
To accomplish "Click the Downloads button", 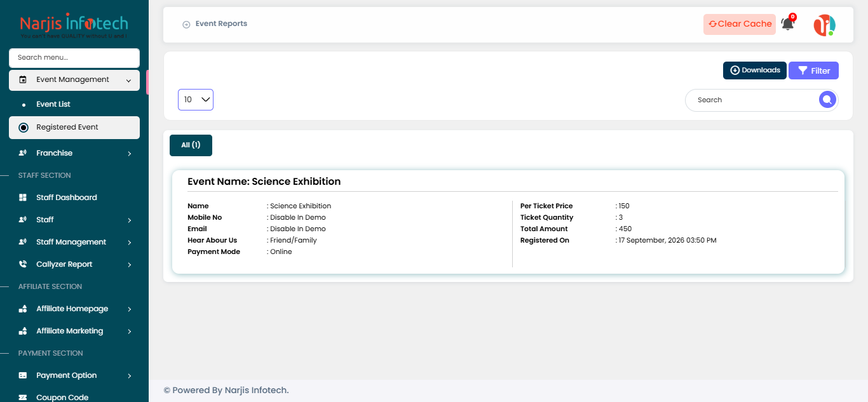I will tap(755, 70).
